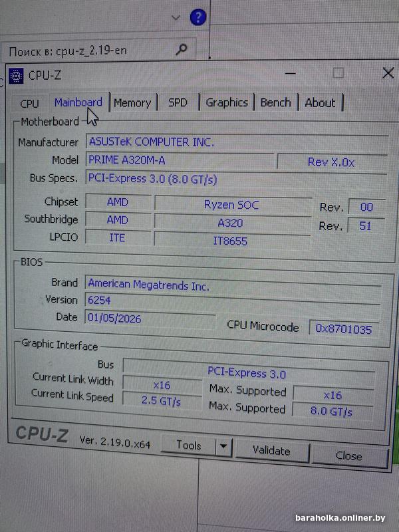Screen dimensions: 399x532
Task: Click the CPU-Z title bar icon
Action: (x=16, y=76)
